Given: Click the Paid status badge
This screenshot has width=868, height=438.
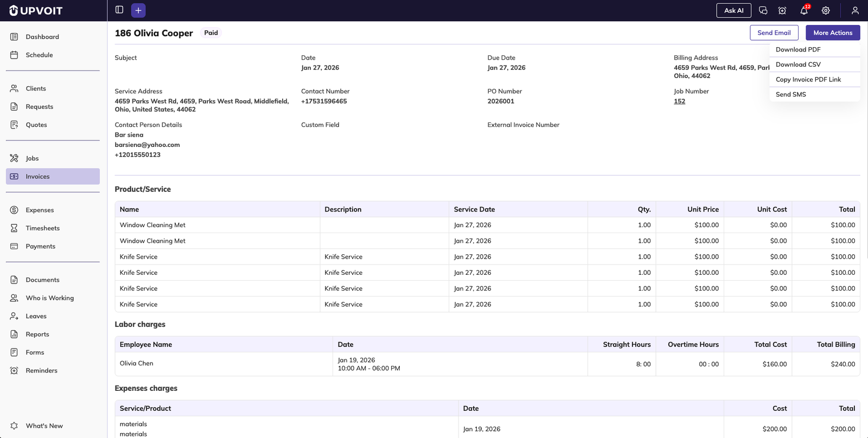Looking at the screenshot, I should [211, 33].
